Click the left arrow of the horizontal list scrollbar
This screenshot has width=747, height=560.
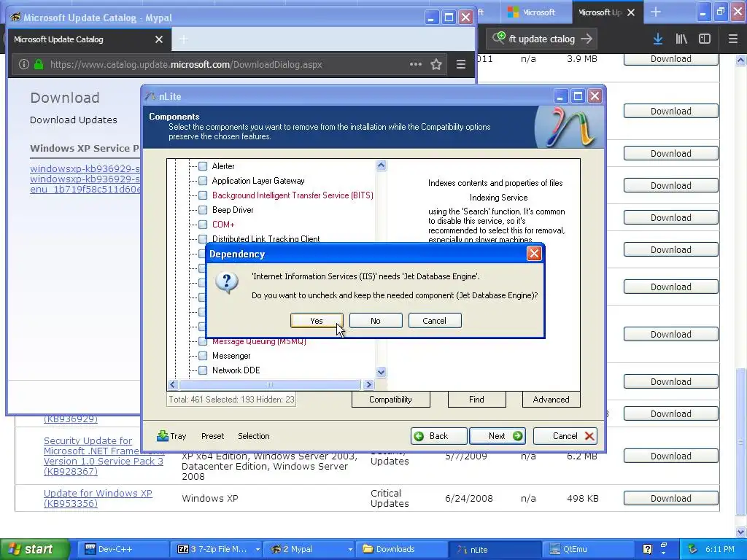coord(172,384)
